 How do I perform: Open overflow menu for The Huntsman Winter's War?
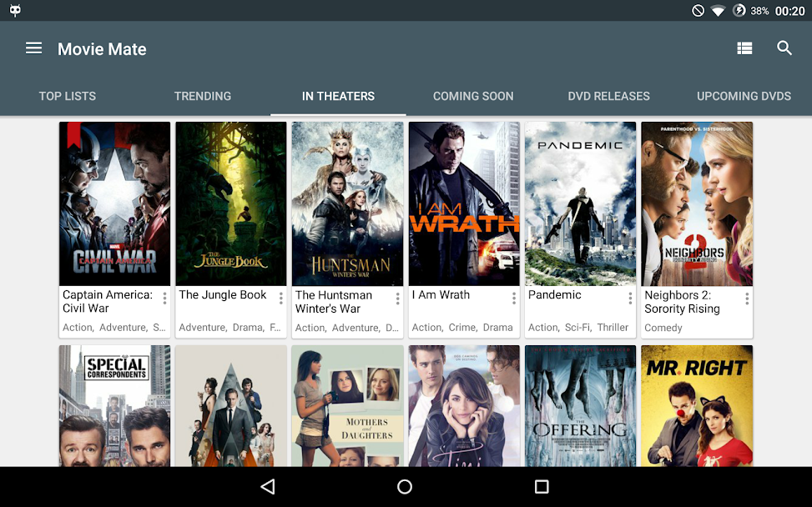[397, 298]
